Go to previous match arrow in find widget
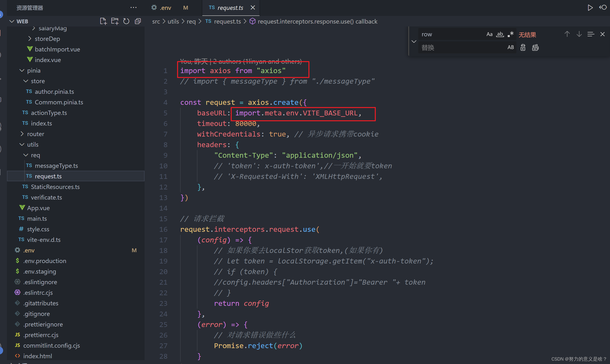 (x=567, y=34)
